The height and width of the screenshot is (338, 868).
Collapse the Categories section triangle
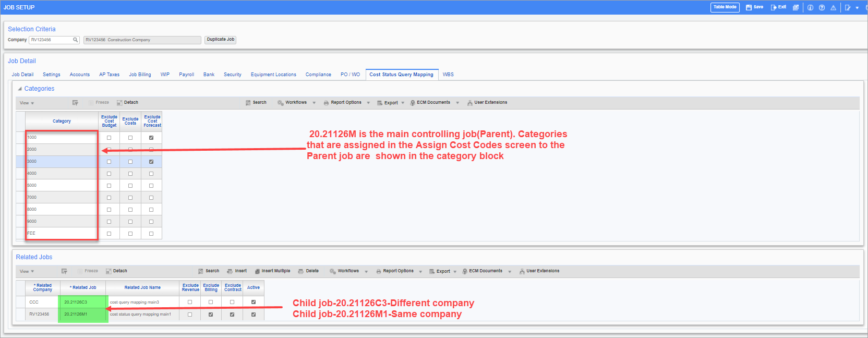(20, 89)
